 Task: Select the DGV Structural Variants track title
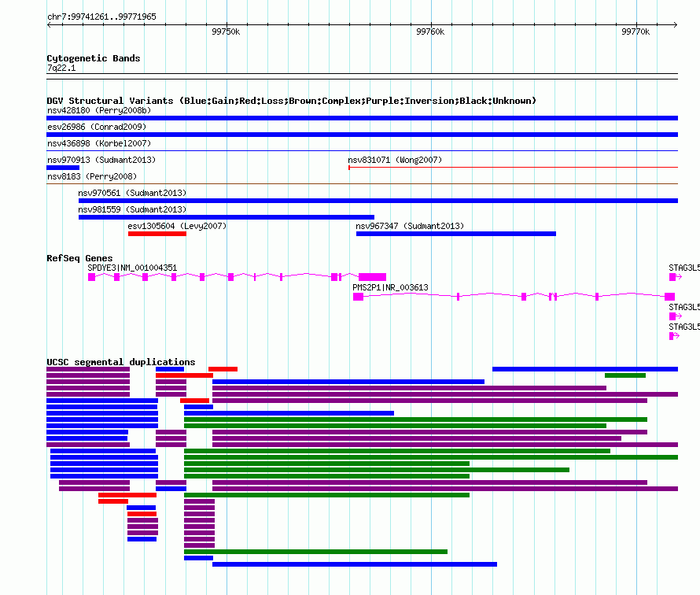pyautogui.click(x=291, y=101)
